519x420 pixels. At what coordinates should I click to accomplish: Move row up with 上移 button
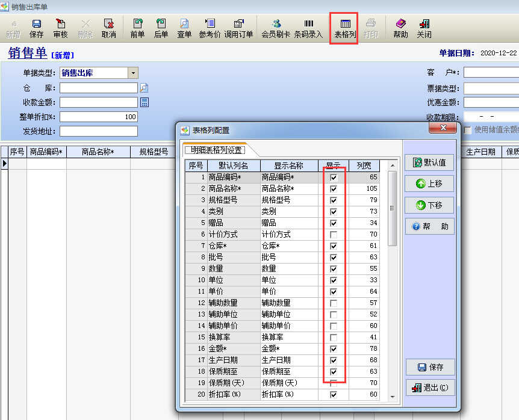coord(429,184)
